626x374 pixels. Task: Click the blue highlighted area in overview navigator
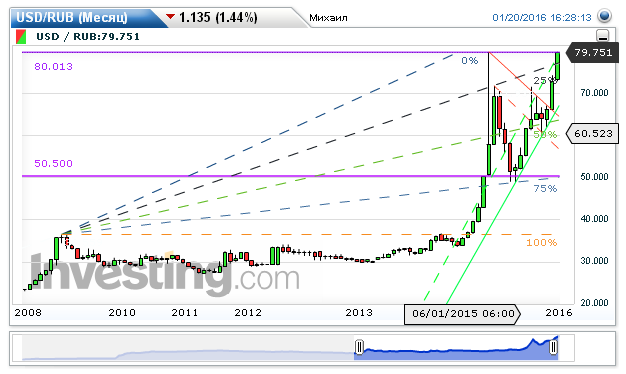click(456, 349)
